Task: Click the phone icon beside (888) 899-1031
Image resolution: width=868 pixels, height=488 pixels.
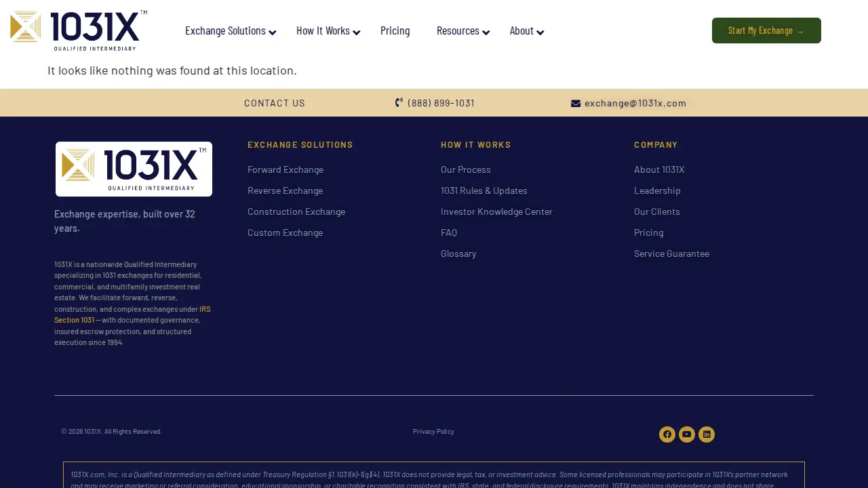Action: tap(399, 103)
